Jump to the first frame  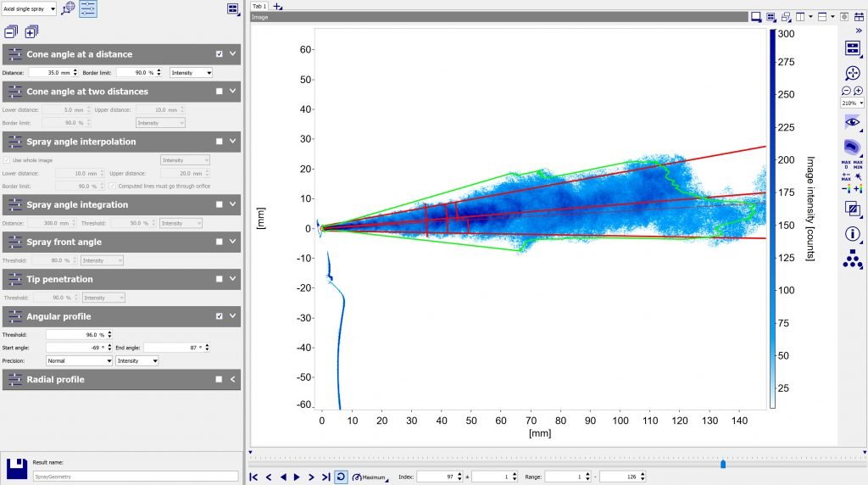pyautogui.click(x=253, y=477)
